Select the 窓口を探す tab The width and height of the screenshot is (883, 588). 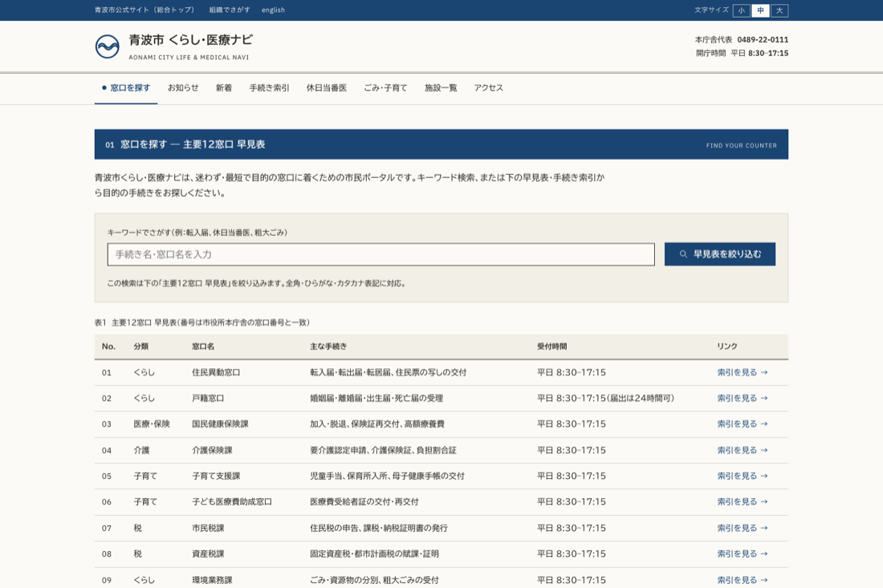[x=126, y=87]
